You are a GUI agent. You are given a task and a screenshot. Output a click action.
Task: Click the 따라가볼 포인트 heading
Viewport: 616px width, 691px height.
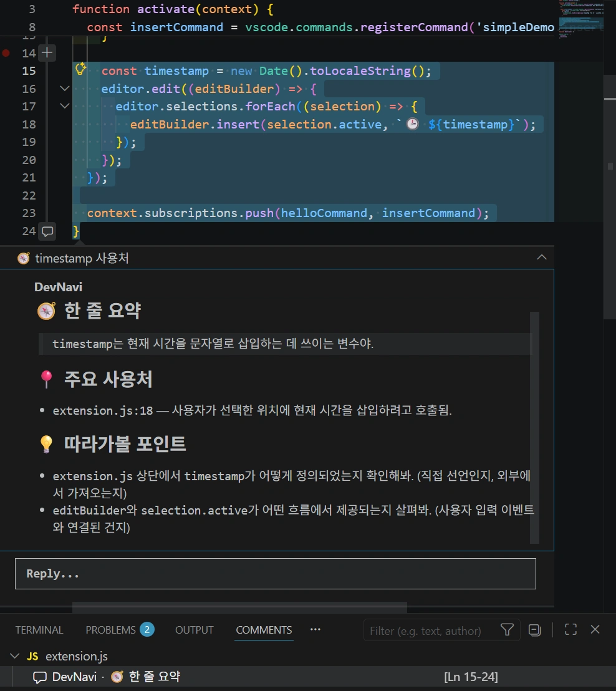pyautogui.click(x=125, y=443)
